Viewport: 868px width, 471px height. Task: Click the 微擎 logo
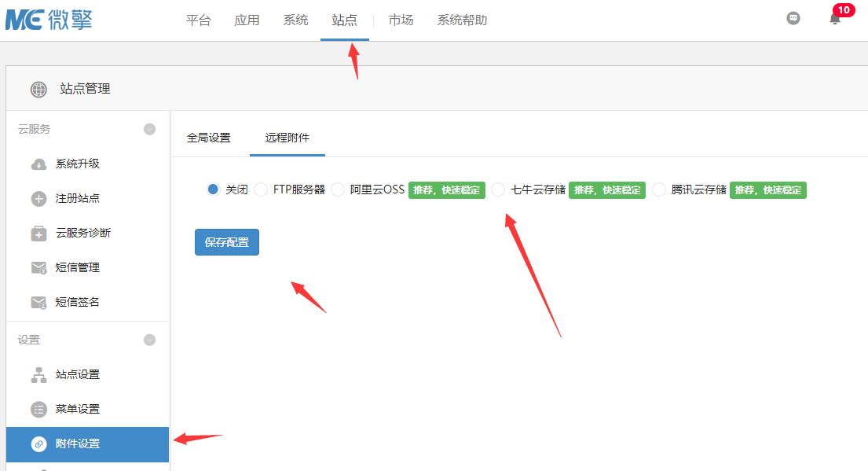[49, 20]
